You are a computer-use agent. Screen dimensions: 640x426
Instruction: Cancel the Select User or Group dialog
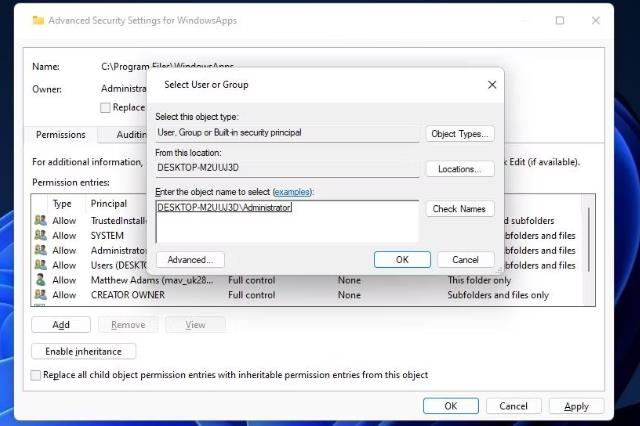pyautogui.click(x=466, y=260)
